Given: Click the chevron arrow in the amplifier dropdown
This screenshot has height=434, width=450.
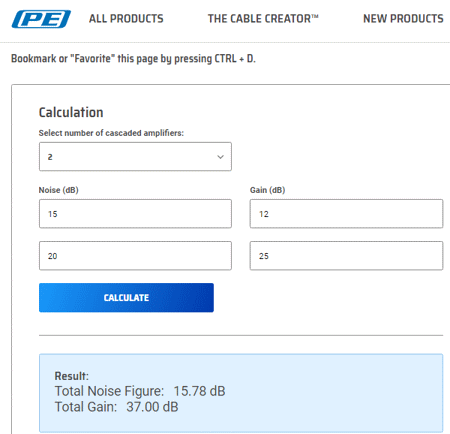Looking at the screenshot, I should click(x=220, y=157).
